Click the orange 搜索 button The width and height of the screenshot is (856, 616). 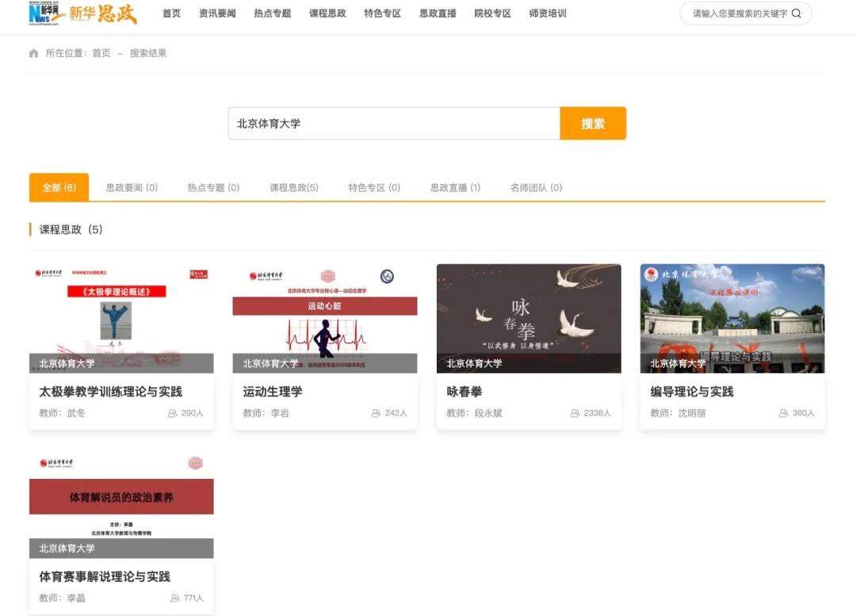coord(594,123)
